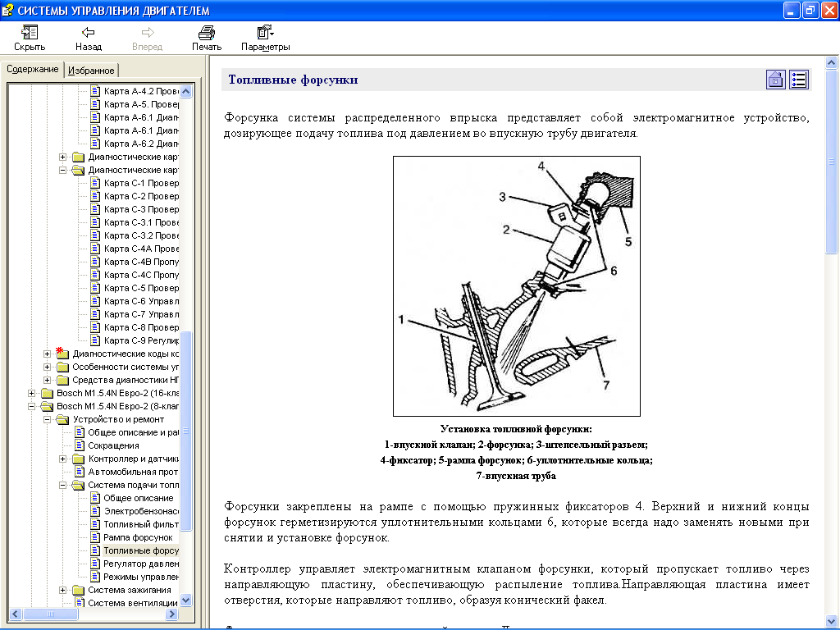This screenshot has height=630, width=840.
Task: Click the page icon of Карта С-9 Регулир
Action: 95,340
